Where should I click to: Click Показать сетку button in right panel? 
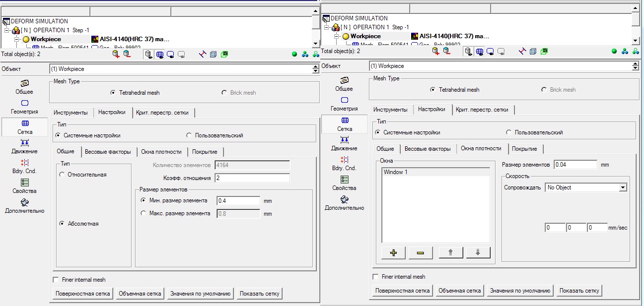pyautogui.click(x=579, y=291)
